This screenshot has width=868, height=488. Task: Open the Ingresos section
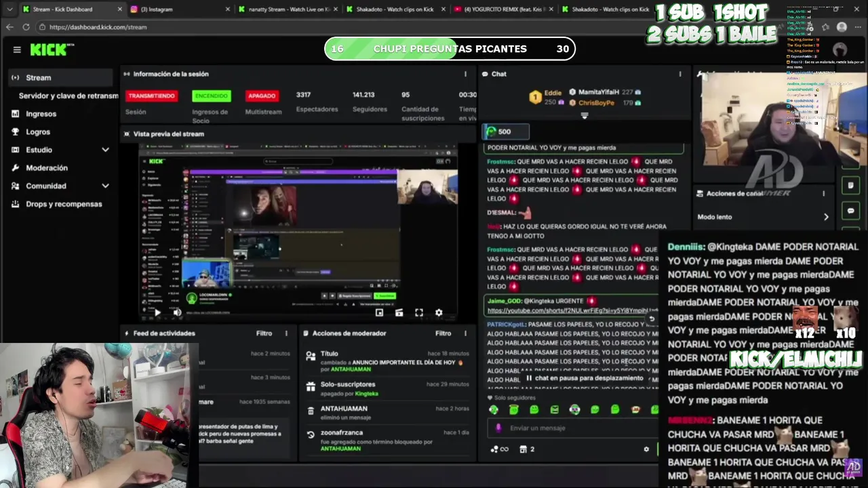click(x=41, y=114)
